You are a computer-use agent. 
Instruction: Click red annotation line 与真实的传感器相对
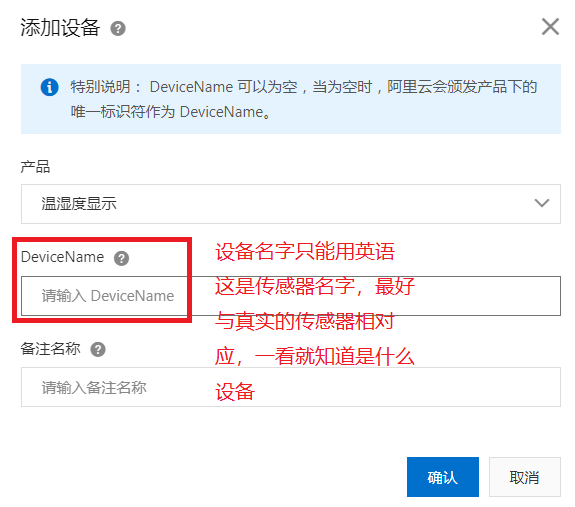(305, 321)
